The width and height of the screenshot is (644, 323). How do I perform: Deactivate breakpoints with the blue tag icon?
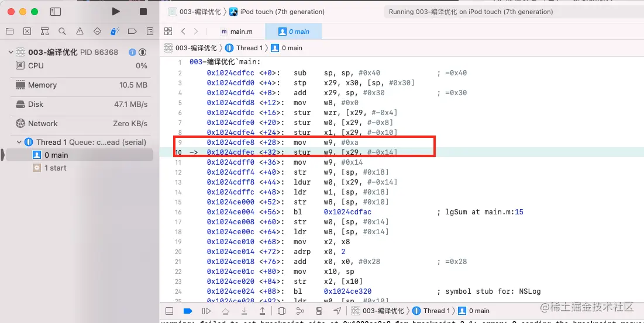(188, 311)
